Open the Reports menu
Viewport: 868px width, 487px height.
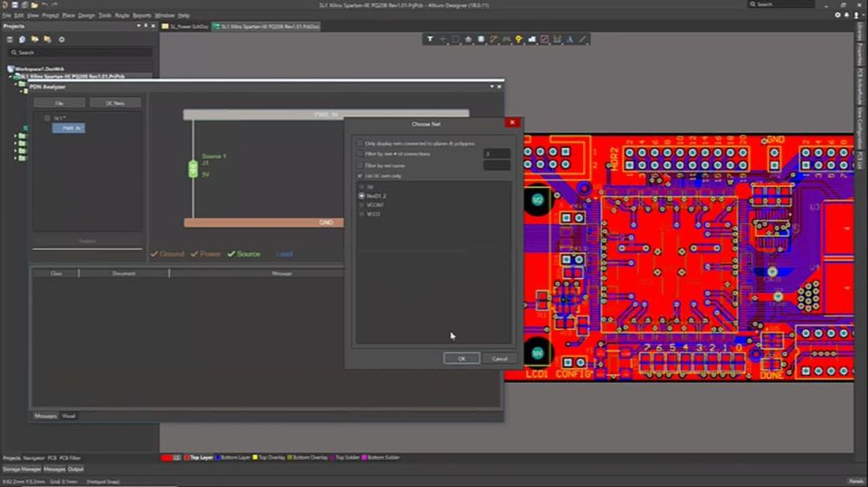pyautogui.click(x=142, y=15)
